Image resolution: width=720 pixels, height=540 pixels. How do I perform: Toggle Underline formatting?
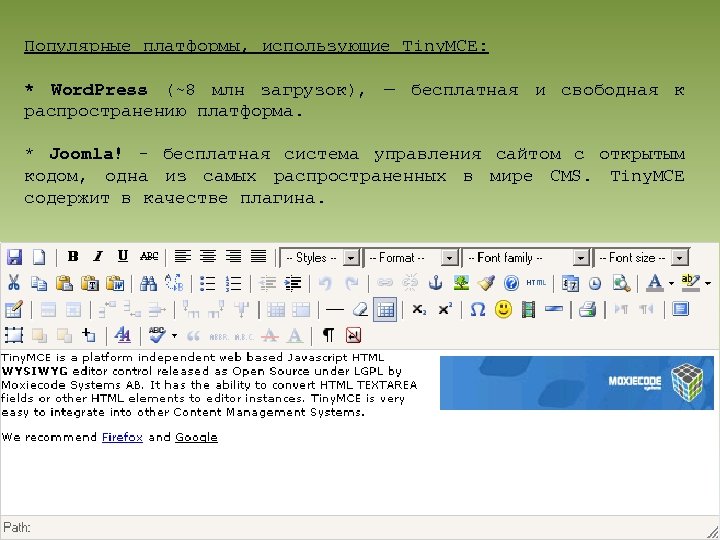click(123, 256)
